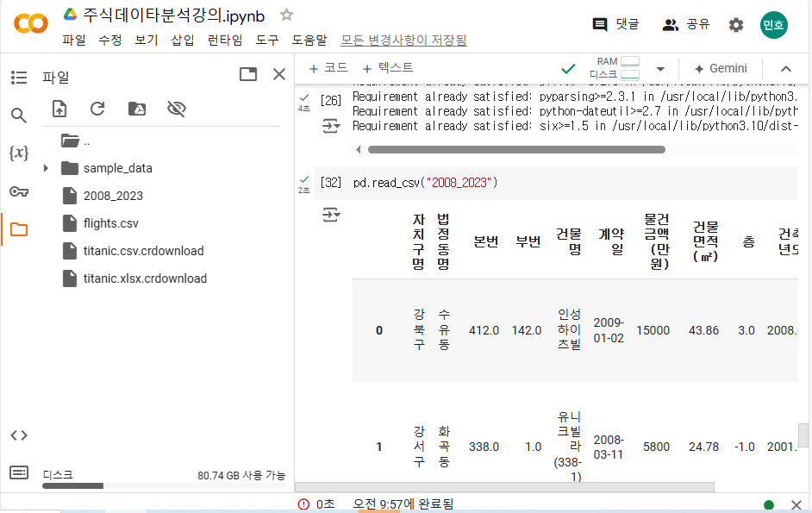Run cell [26] again
Viewport: 812px width, 513px height.
point(330,100)
